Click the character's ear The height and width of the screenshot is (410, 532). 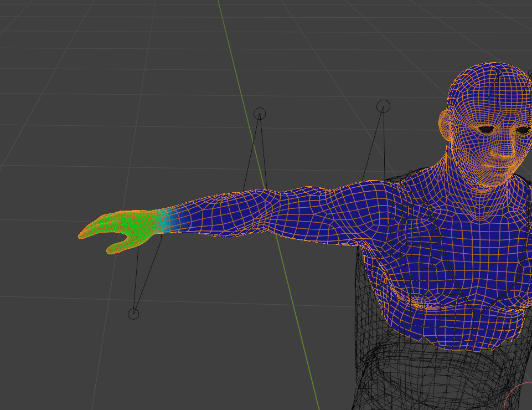(x=445, y=126)
